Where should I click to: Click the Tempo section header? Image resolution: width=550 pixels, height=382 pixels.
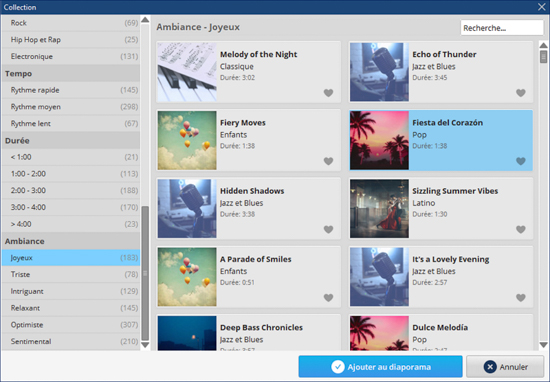coord(71,74)
